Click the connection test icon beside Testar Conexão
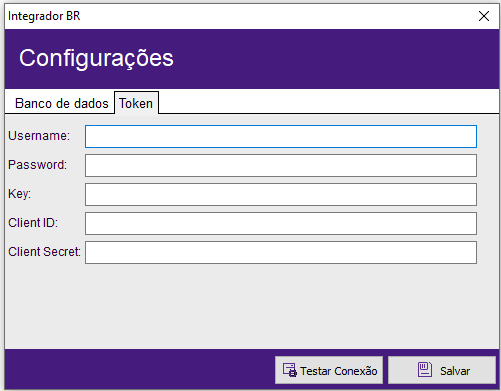 [x=290, y=370]
